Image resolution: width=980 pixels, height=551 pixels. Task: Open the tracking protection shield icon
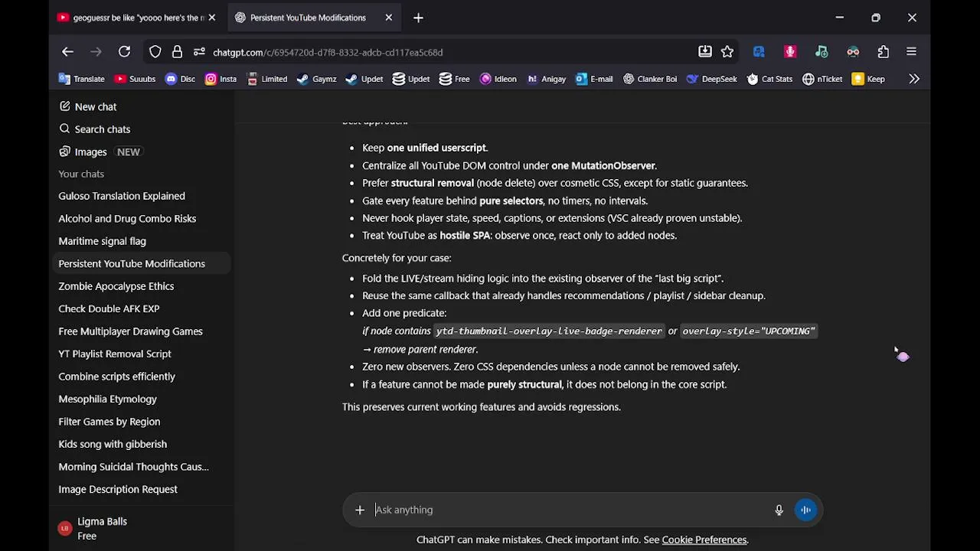(155, 52)
